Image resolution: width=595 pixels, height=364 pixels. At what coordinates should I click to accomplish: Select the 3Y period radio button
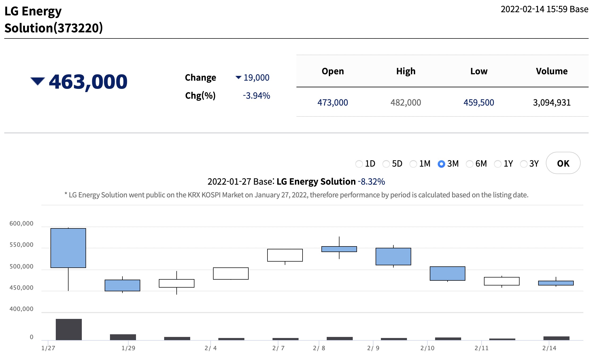524,164
